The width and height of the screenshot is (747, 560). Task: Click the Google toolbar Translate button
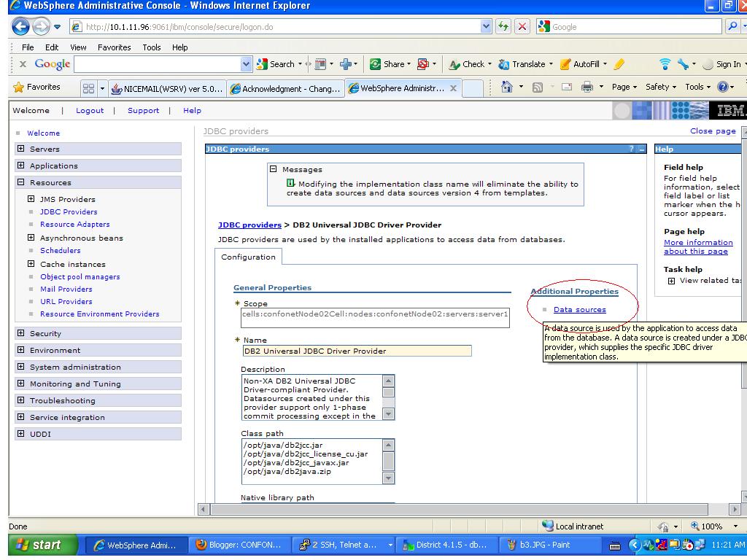click(525, 64)
